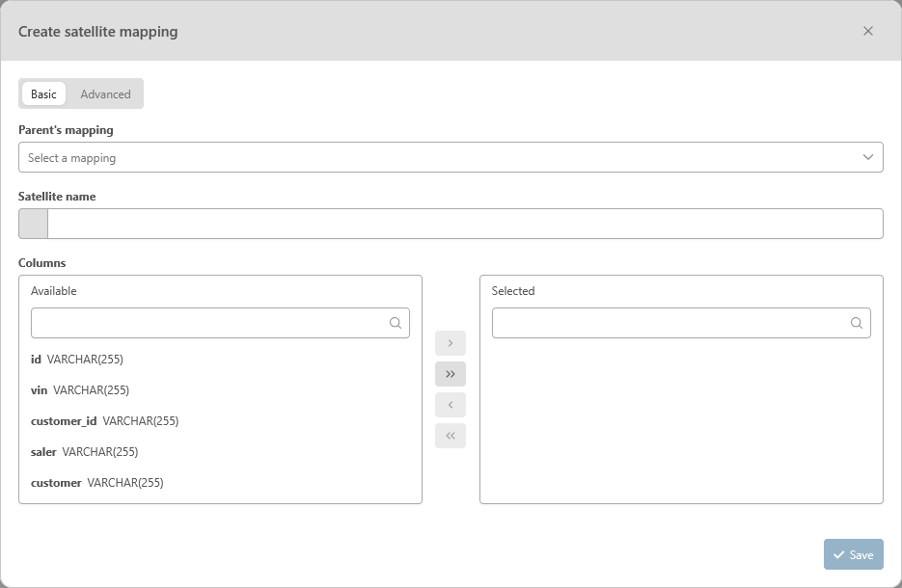Switch to the Advanced tab
The image size is (902, 588).
[105, 94]
